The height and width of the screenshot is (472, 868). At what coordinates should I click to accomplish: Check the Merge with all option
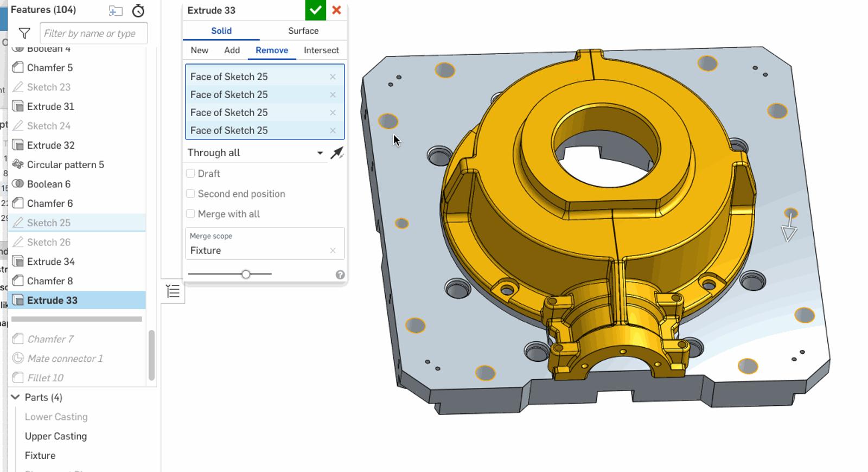pyautogui.click(x=190, y=214)
